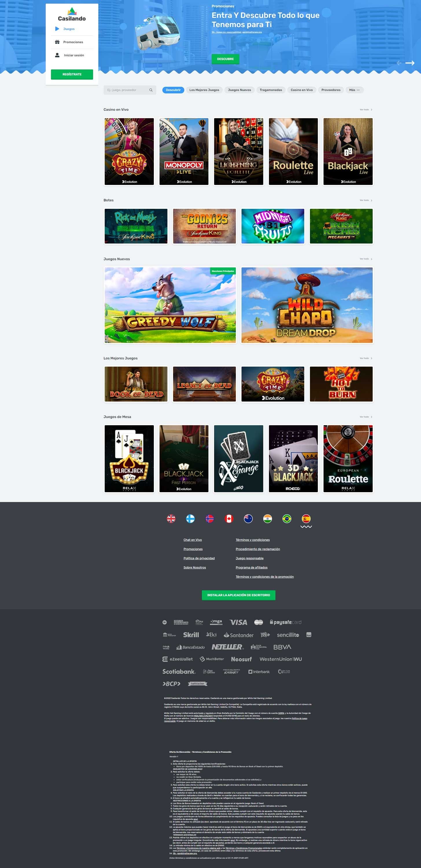Viewport: 421px width, 868px height.
Task: Select the Finland flag icon
Action: (x=190, y=518)
